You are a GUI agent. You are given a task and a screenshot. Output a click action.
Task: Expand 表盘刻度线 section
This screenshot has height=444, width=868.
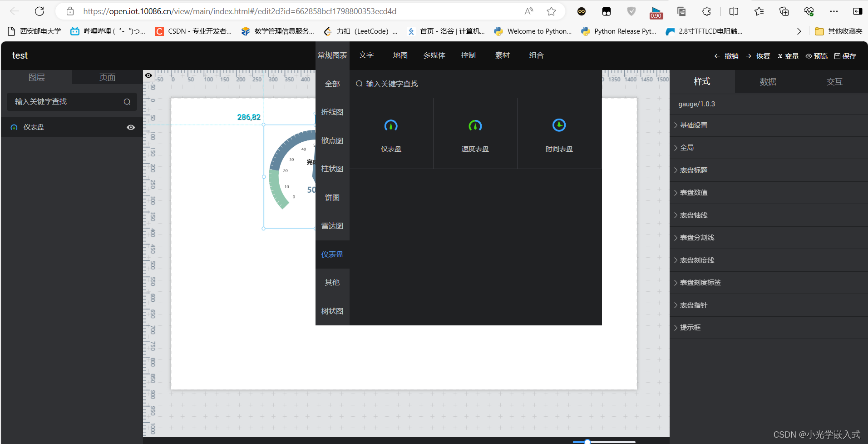[x=769, y=260]
